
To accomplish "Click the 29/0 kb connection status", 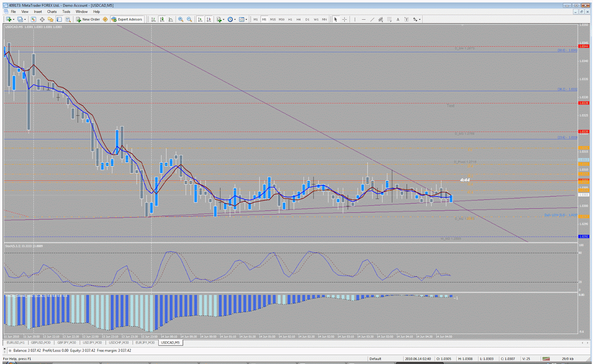I will coord(568,358).
